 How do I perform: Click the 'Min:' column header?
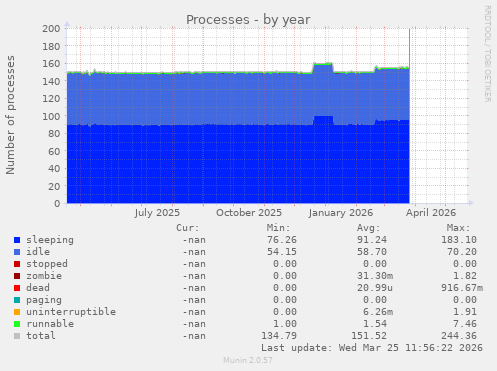tap(278, 228)
